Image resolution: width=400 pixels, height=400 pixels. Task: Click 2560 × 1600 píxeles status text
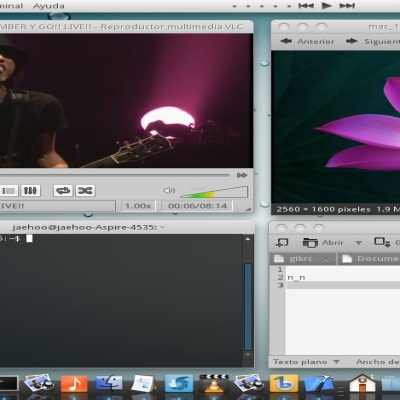tap(323, 209)
